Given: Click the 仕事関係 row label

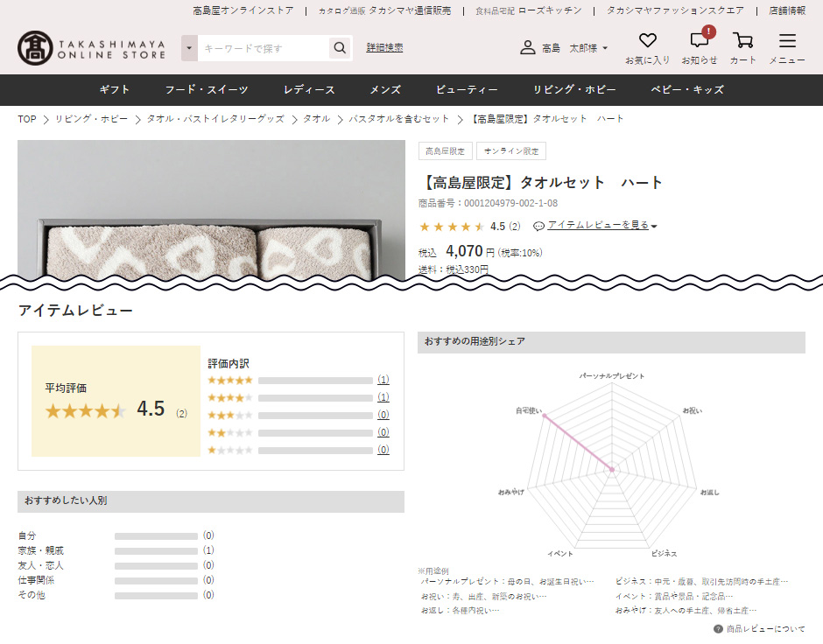Looking at the screenshot, I should [x=36, y=580].
